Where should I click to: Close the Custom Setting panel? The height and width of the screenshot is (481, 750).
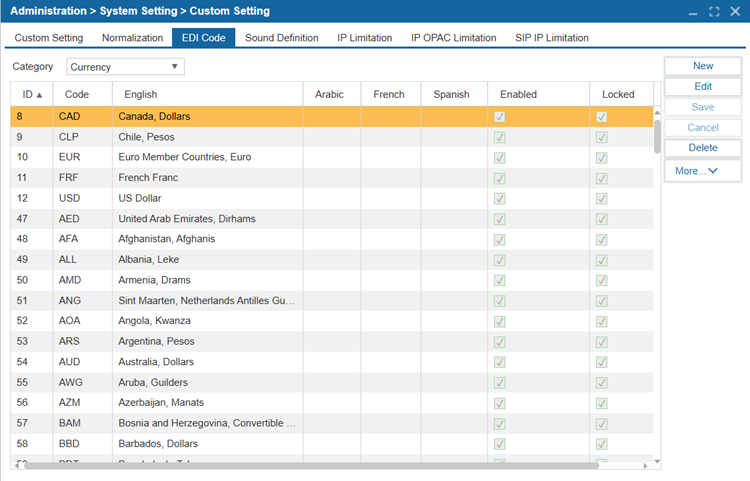coord(734,11)
